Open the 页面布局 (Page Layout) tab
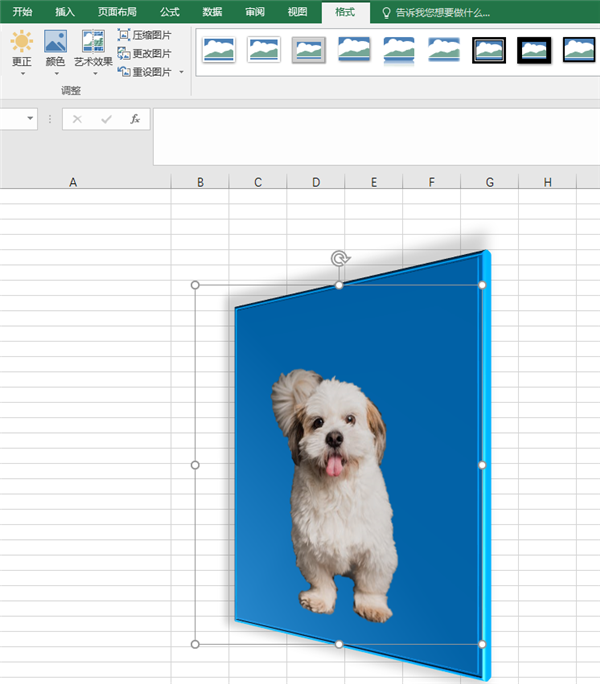 tap(117, 12)
